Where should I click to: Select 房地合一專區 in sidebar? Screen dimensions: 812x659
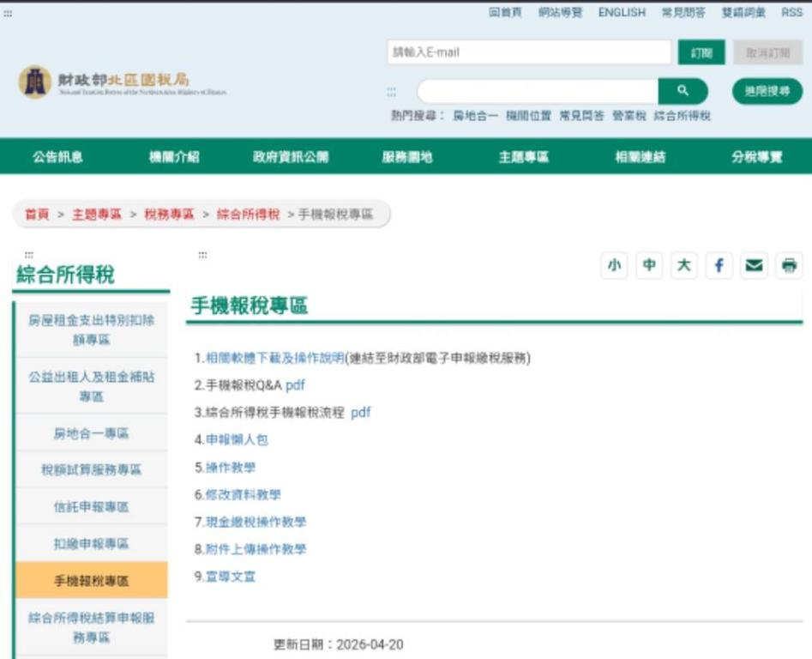coord(91,433)
